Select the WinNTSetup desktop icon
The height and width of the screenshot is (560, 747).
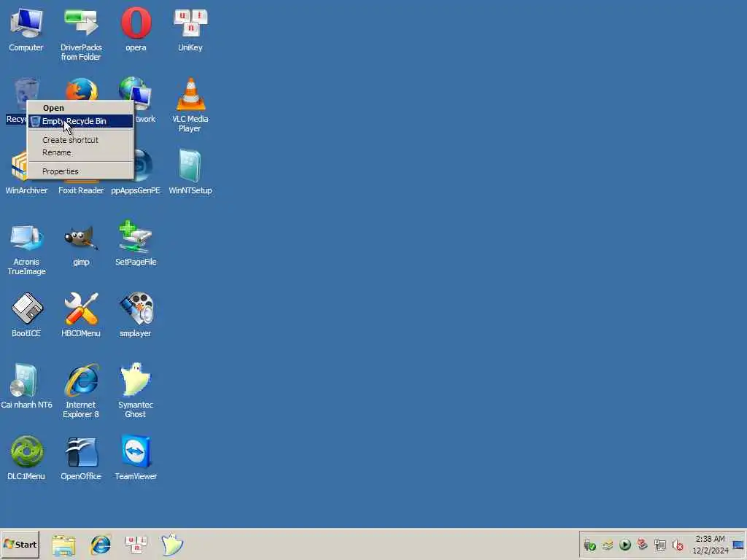(x=190, y=171)
